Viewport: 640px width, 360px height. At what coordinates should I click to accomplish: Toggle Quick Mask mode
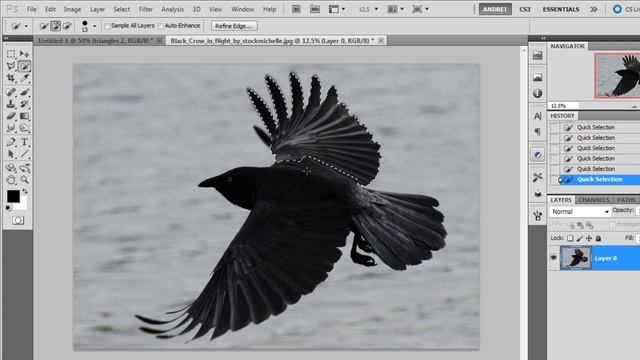point(18,220)
